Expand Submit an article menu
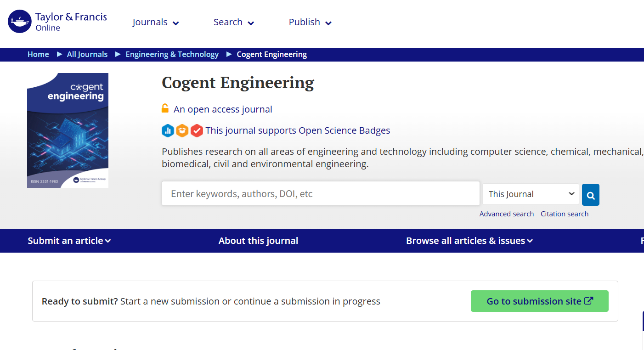The height and width of the screenshot is (350, 644). (69, 241)
